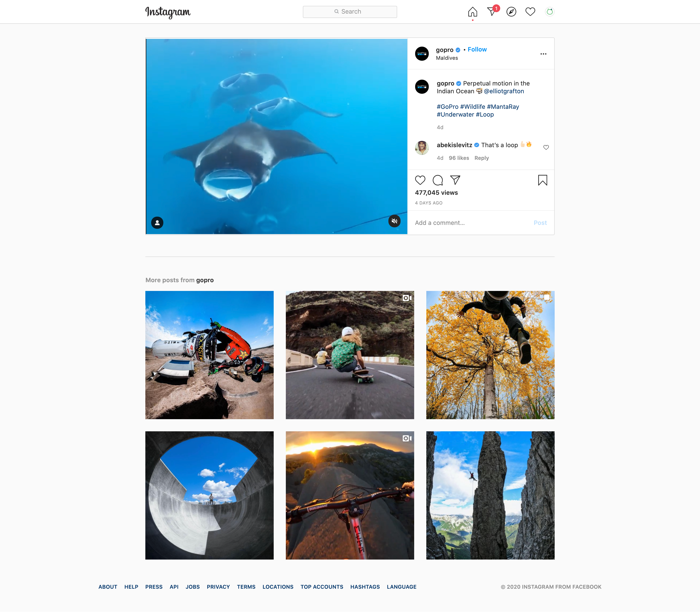Save the post with bookmark icon
The width and height of the screenshot is (700, 612).
tap(542, 180)
